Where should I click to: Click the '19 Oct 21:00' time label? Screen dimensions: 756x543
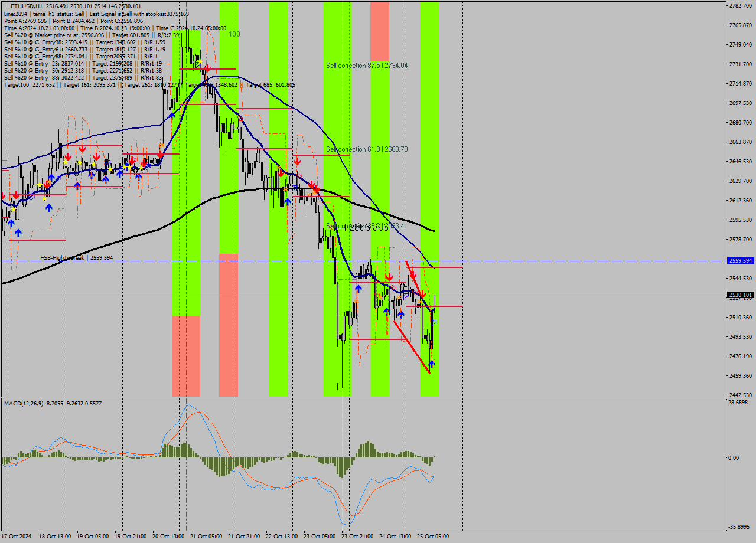[131, 537]
